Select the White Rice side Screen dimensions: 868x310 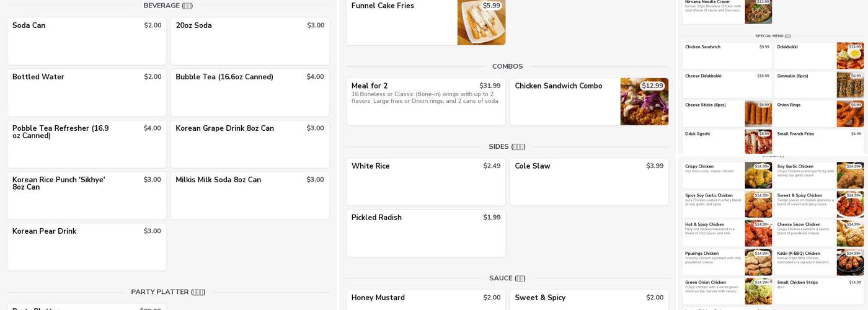426,182
